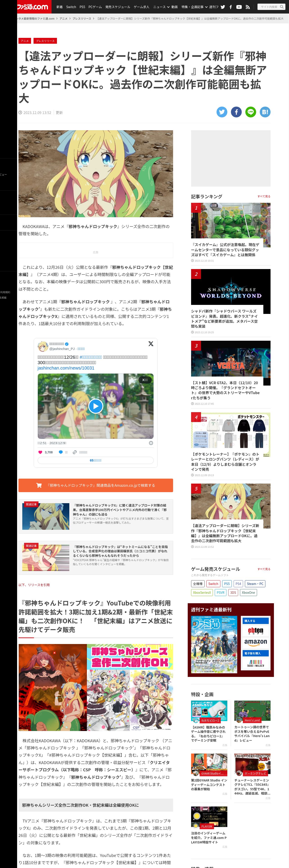Open Switch in top navigation

coord(71,7)
